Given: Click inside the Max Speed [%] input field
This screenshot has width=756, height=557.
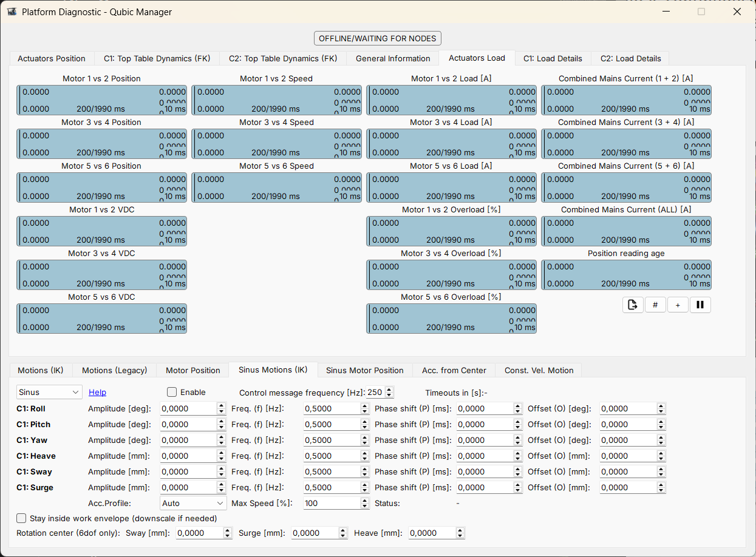Looking at the screenshot, I should (328, 502).
